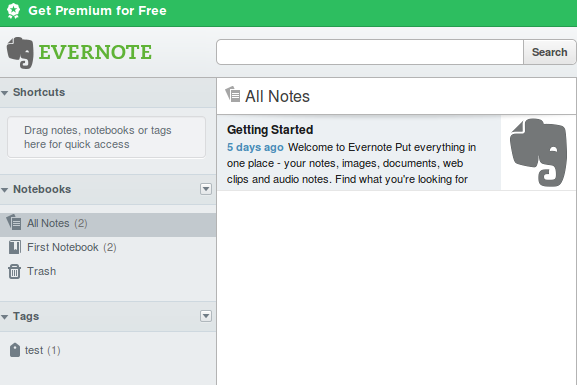Open the Notebooks options dropdown arrow
Screen dimensions: 577x385
[x=206, y=189]
